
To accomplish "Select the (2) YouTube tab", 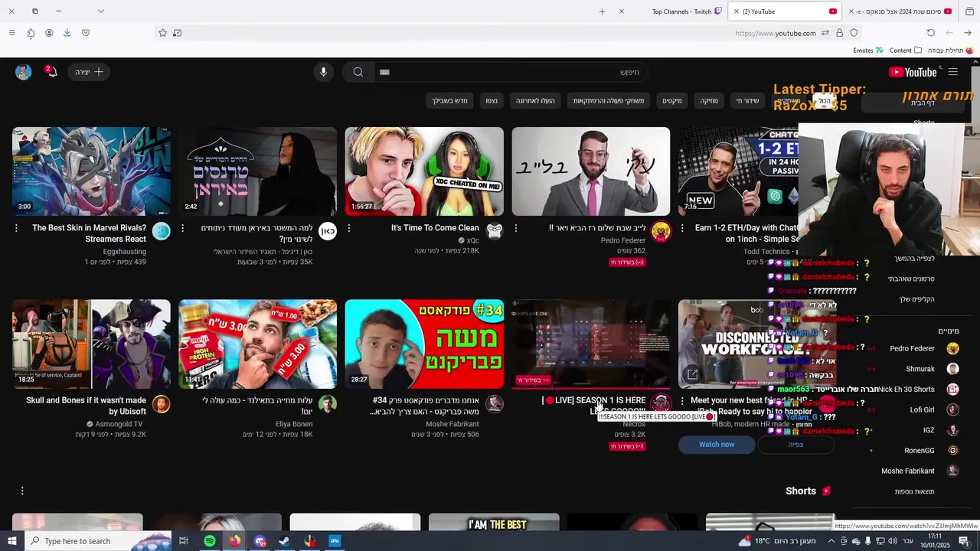I will [x=785, y=11].
